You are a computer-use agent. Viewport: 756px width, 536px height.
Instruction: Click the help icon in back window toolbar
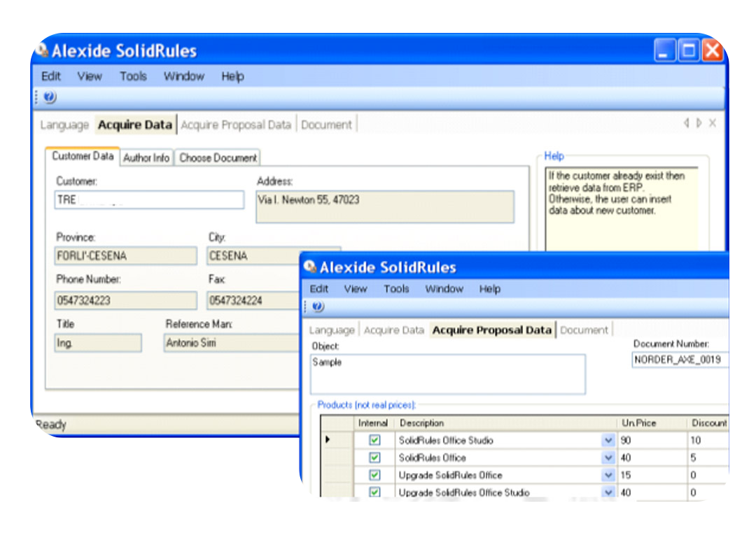[50, 97]
